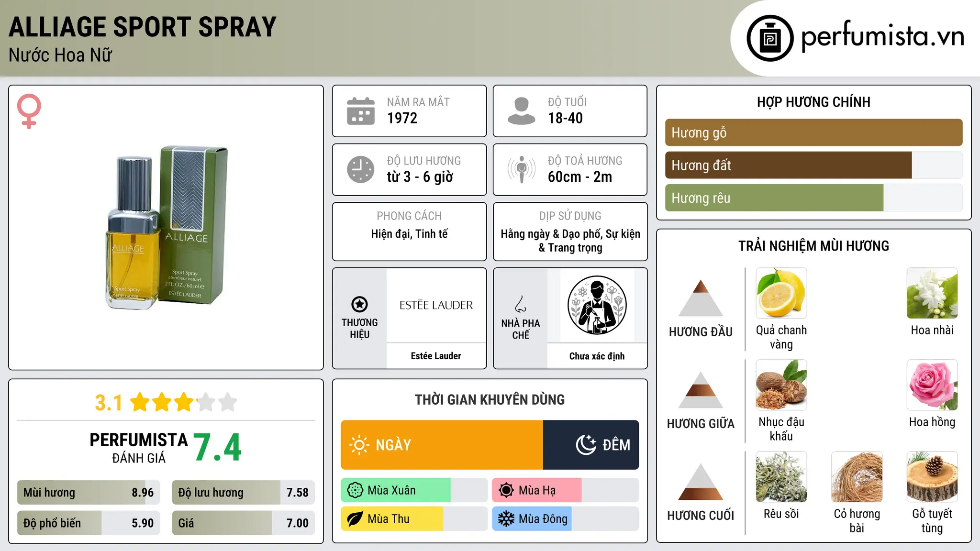This screenshot has height=551, width=980.
Task: Open the Alliage perfume bottle product image
Action: coord(166,228)
